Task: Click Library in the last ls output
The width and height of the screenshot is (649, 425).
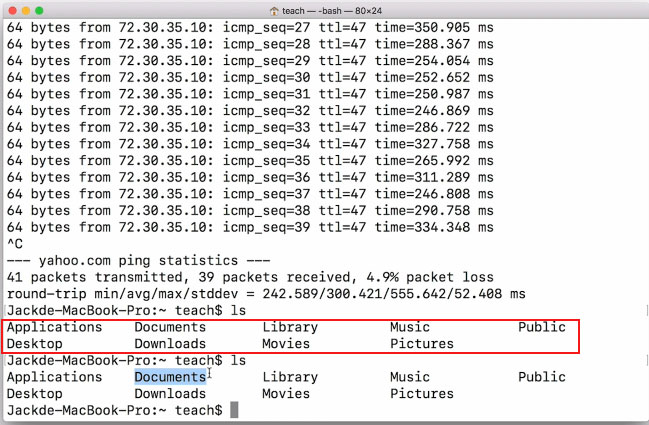Action: [x=290, y=377]
